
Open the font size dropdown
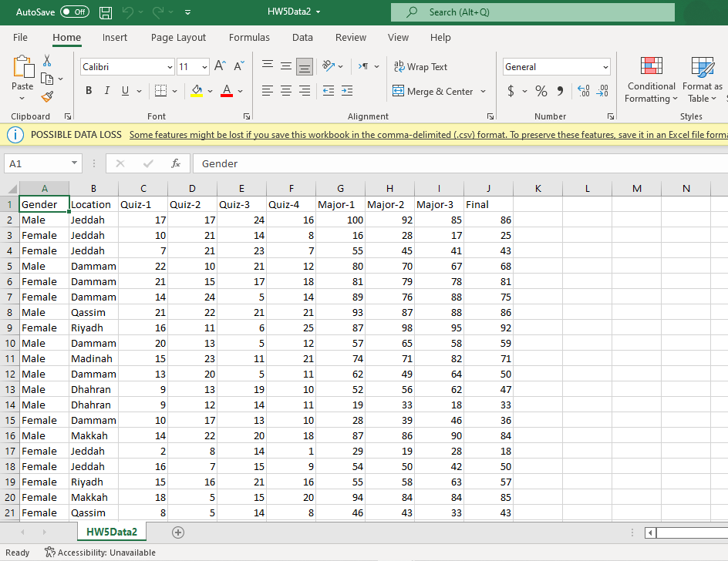pyautogui.click(x=205, y=67)
